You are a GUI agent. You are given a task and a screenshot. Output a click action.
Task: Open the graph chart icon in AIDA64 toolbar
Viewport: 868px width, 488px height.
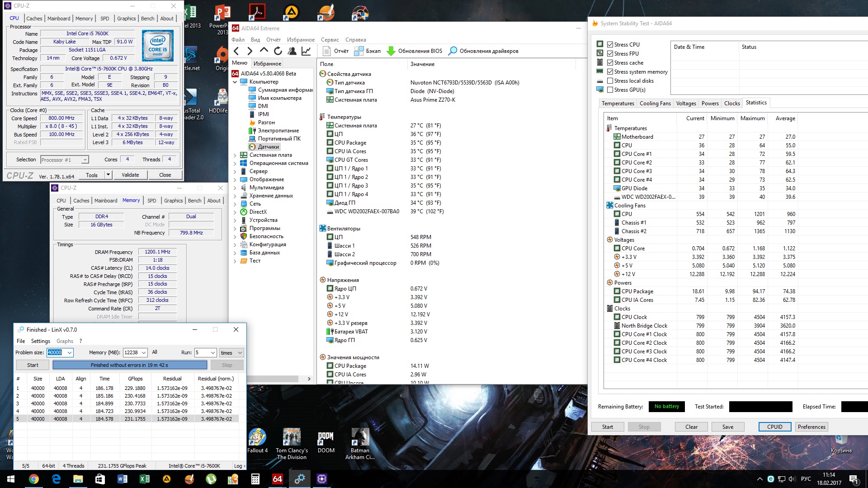pyautogui.click(x=306, y=51)
